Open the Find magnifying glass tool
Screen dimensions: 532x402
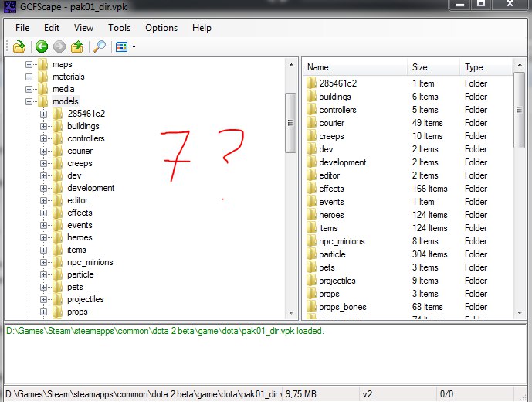pos(99,46)
